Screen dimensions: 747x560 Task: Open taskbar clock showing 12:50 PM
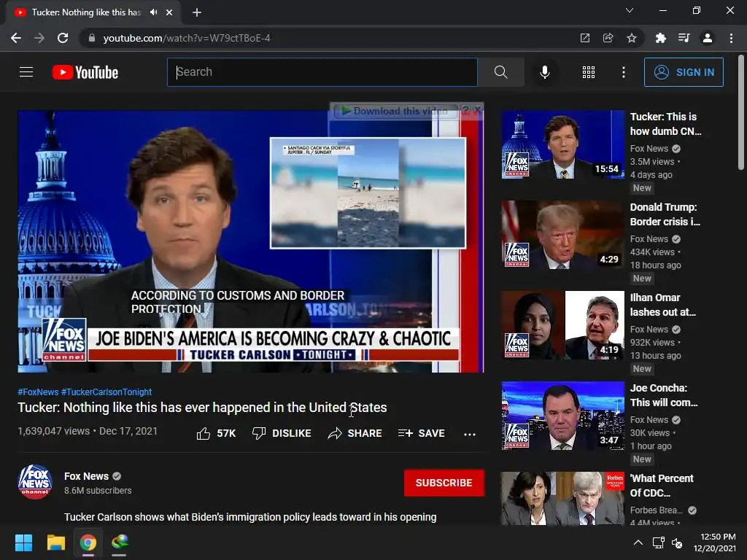click(714, 542)
